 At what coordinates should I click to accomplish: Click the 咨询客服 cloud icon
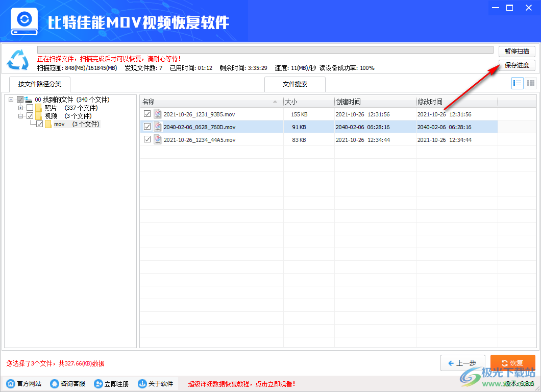pyautogui.click(x=54, y=383)
